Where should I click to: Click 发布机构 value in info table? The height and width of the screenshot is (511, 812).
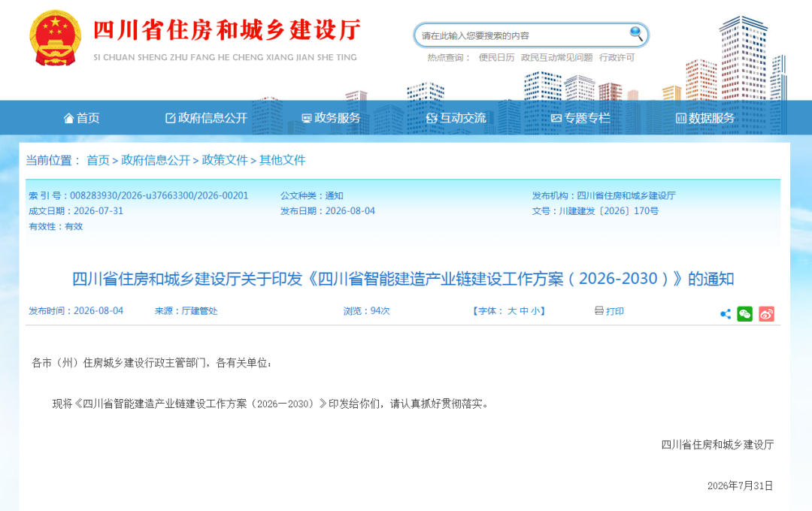[x=626, y=195]
